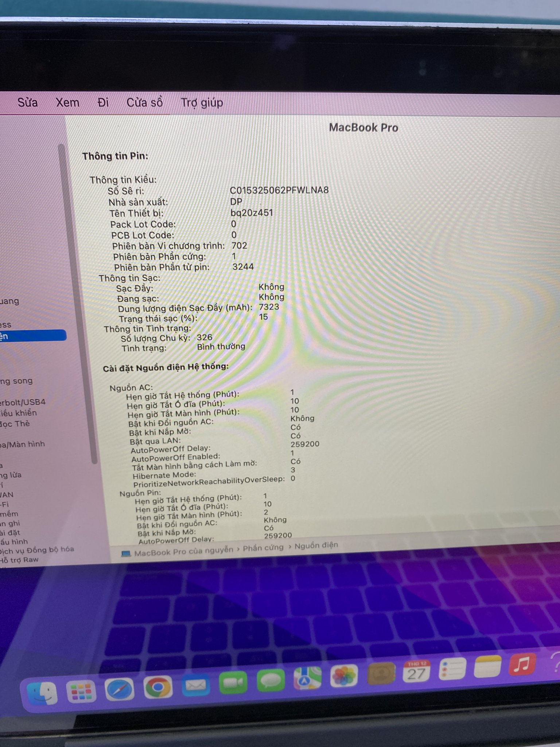Screen dimensions: 560x747
Task: Open Calendar icon showing 27
Action: pyautogui.click(x=416, y=671)
